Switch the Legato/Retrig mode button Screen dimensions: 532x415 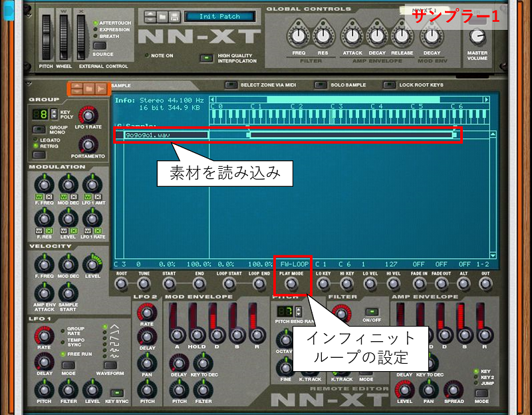pyautogui.click(x=39, y=155)
